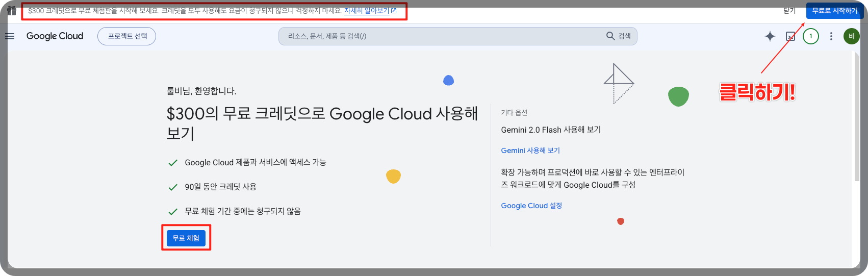The height and width of the screenshot is (276, 868).
Task: Open notifications badge showing 1
Action: [811, 36]
